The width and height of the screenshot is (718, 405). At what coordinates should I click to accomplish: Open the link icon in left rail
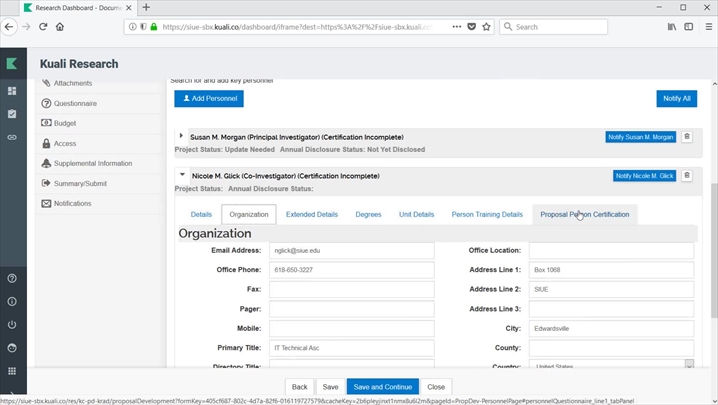pos(12,137)
